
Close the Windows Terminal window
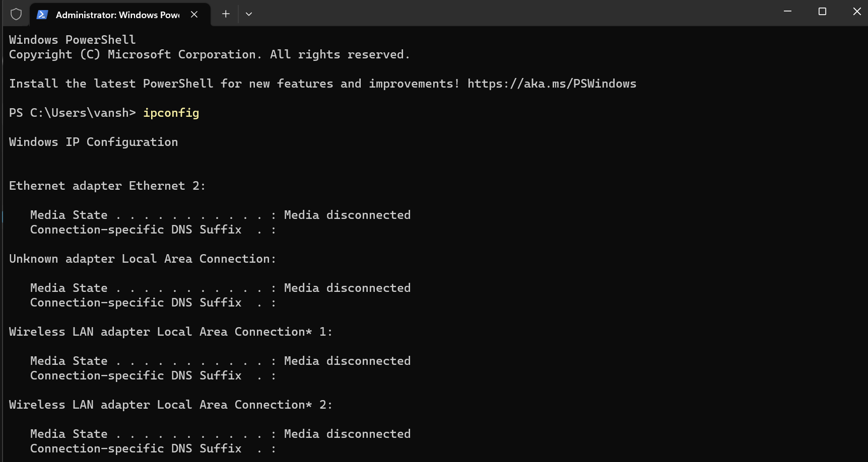pos(856,12)
